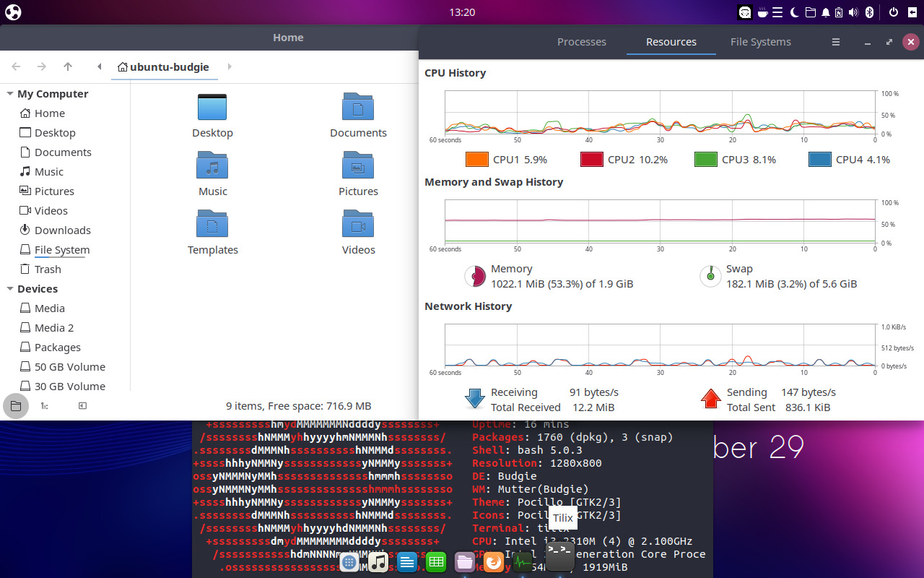The width and height of the screenshot is (924, 578).
Task: Select Downloads in the file manager sidebar
Action: tap(61, 230)
